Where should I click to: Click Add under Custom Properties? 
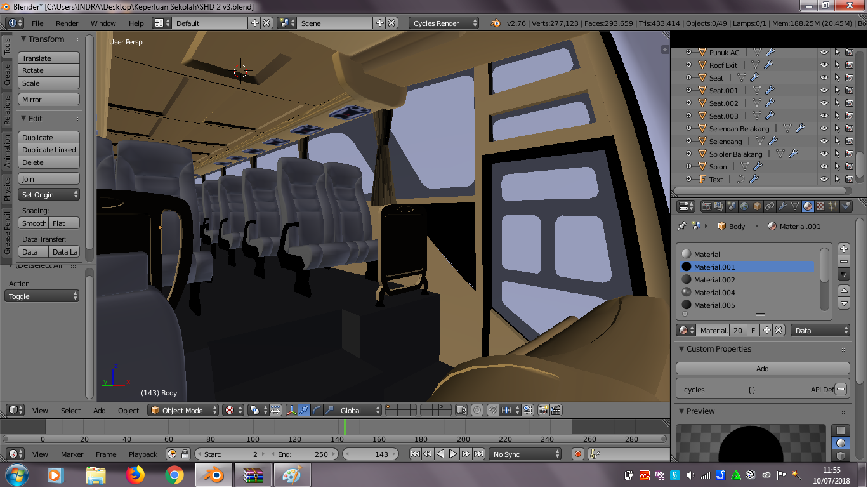762,368
